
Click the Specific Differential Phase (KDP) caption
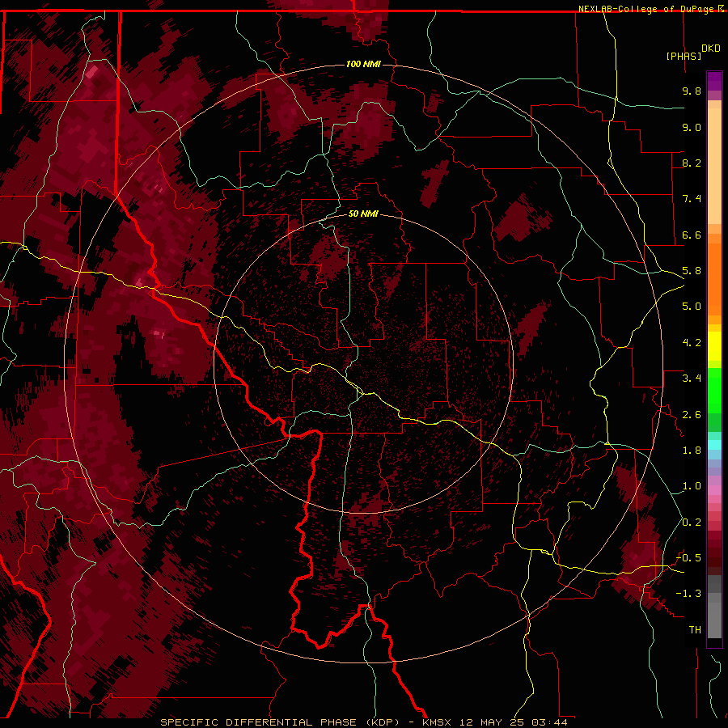point(280,722)
